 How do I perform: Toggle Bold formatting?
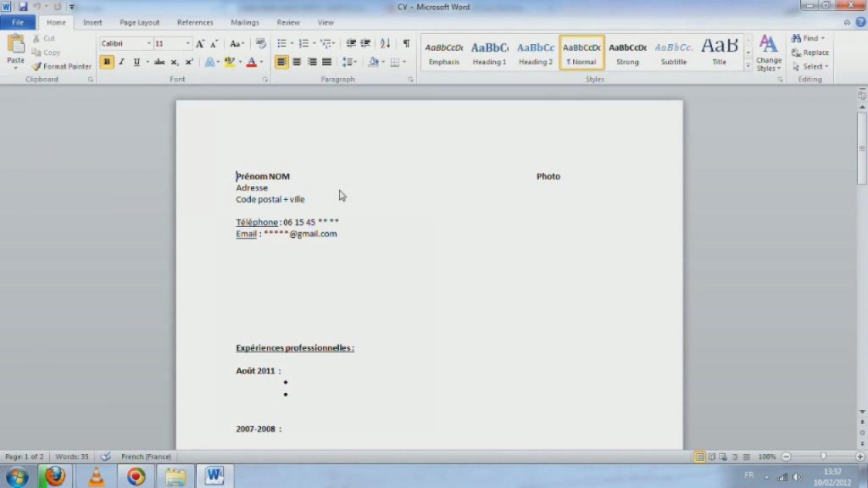pyautogui.click(x=107, y=62)
